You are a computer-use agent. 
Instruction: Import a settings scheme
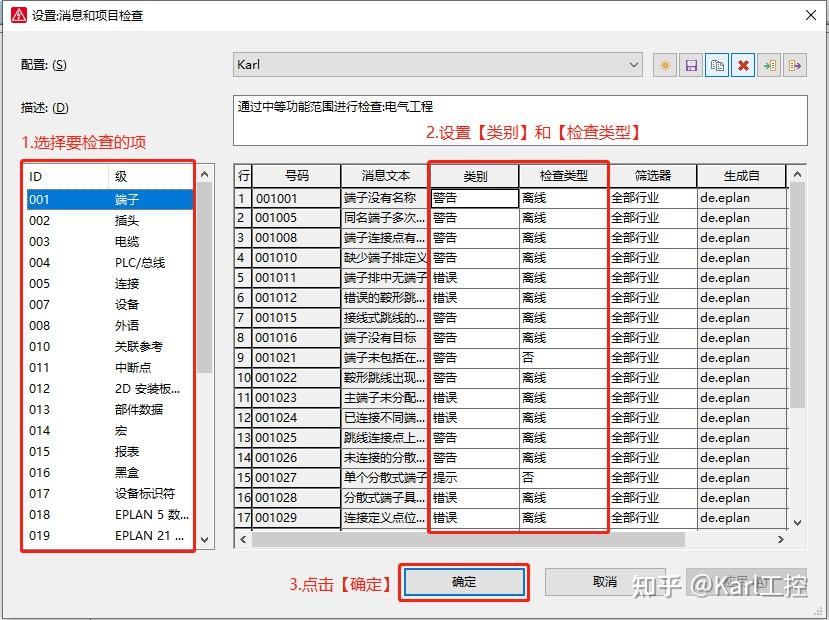pyautogui.click(x=769, y=64)
